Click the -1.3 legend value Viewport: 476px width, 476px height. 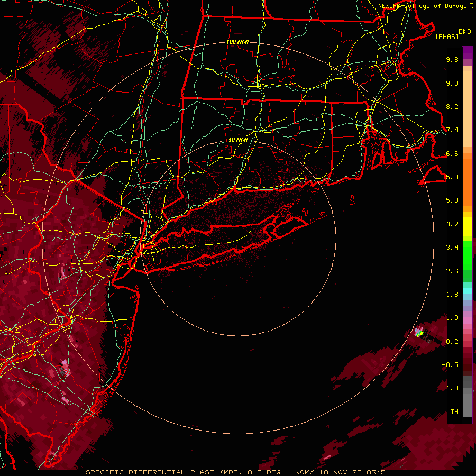click(x=450, y=388)
